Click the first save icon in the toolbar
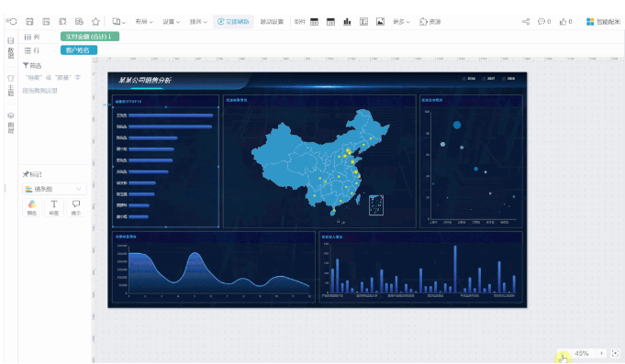 [29, 21]
